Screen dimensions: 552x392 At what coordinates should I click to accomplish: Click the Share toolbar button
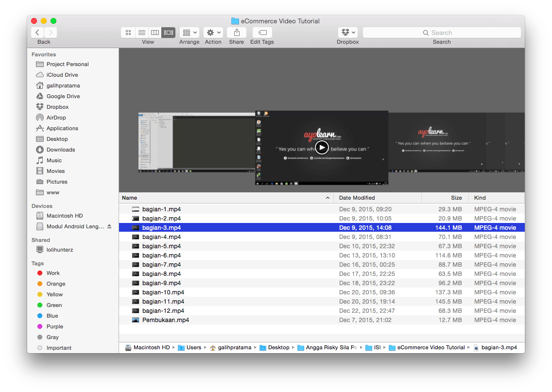click(237, 33)
